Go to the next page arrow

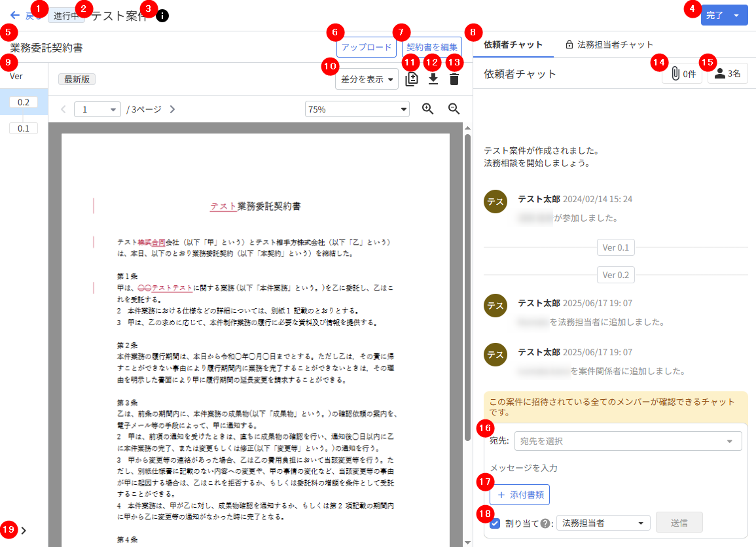(173, 109)
